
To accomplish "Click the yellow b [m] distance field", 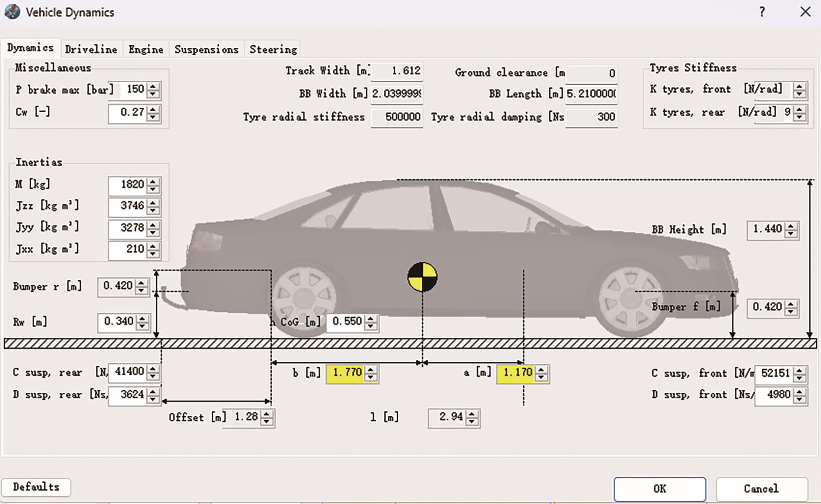I will coord(346,373).
